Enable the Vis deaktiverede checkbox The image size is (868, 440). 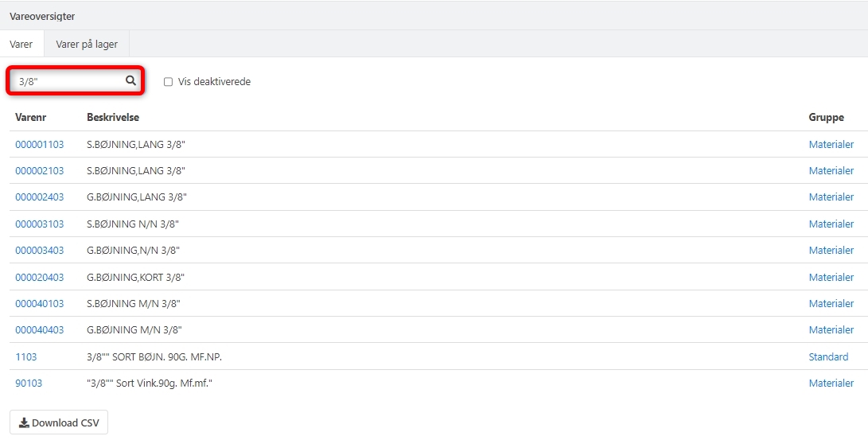[x=168, y=82]
